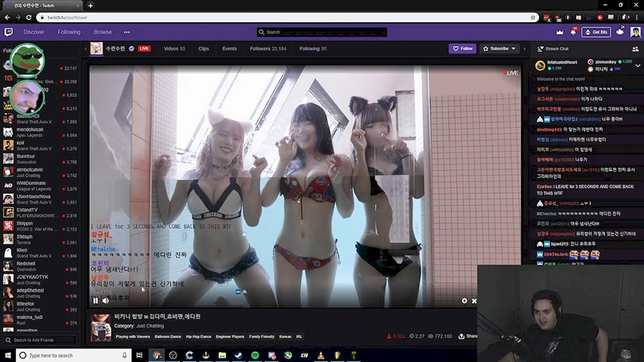The width and height of the screenshot is (644, 362).
Task: Open the Prime loot crown icon
Action: 559,32
